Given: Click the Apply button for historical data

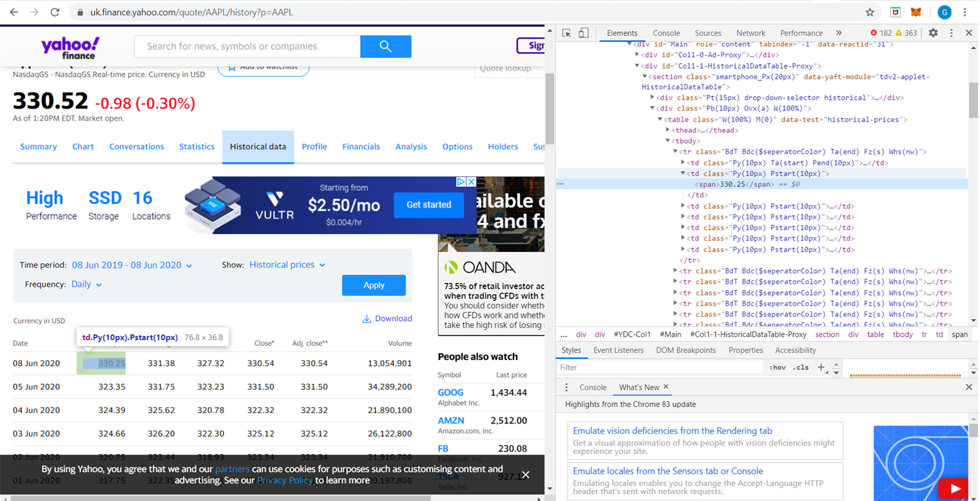Looking at the screenshot, I should pyautogui.click(x=374, y=285).
